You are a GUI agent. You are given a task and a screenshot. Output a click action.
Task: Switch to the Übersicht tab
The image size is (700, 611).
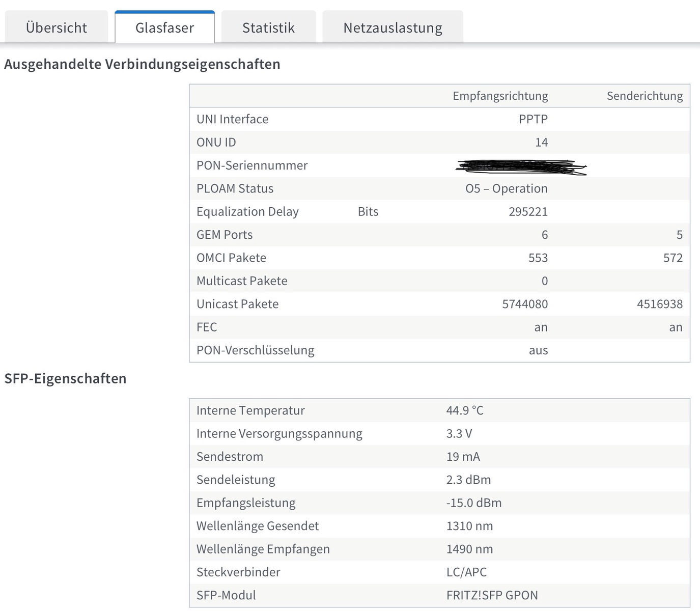(56, 27)
